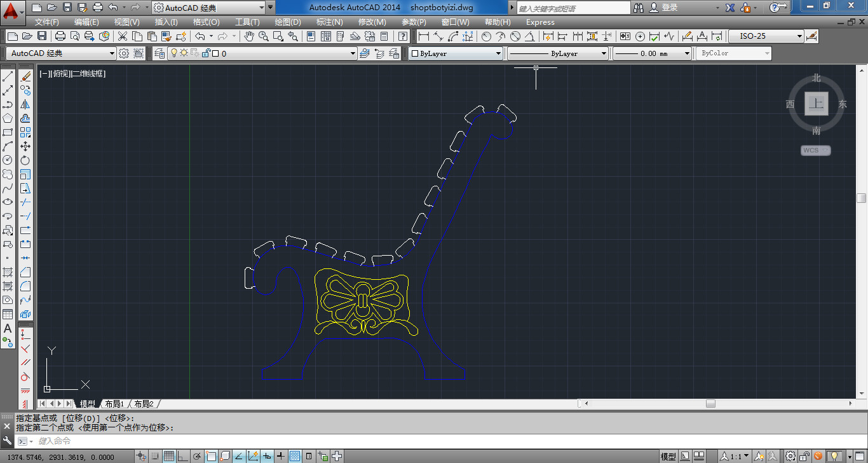Toggle Dynamic Input in status bar
This screenshot has width=868, height=463.
click(267, 456)
